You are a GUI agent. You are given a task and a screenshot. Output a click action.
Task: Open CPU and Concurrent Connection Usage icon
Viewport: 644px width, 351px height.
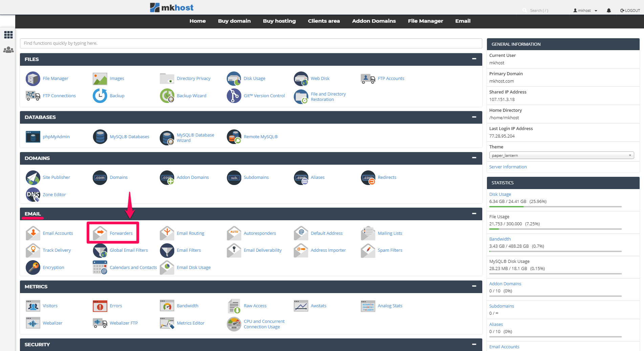click(x=234, y=324)
